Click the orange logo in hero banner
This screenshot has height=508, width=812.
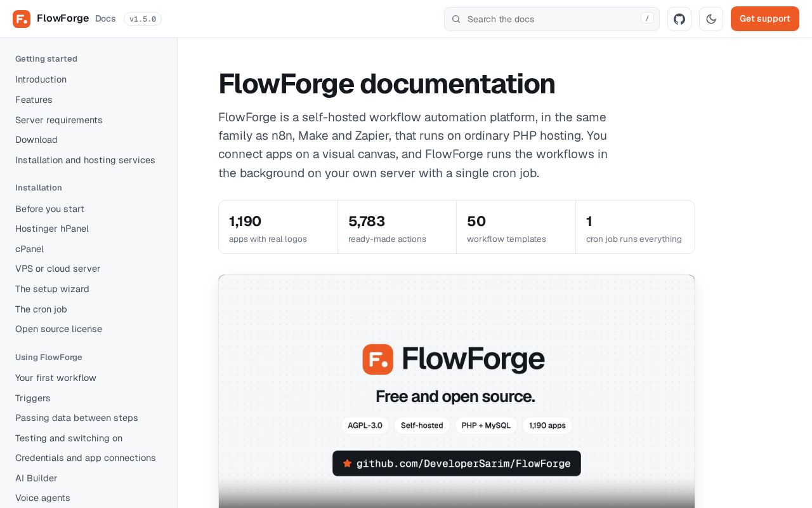pos(378,359)
